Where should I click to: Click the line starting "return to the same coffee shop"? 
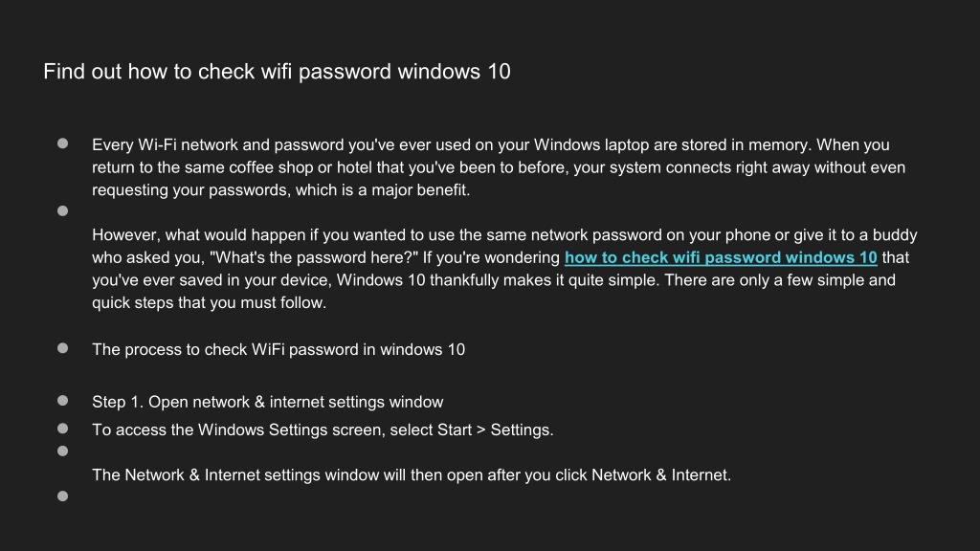click(x=499, y=167)
